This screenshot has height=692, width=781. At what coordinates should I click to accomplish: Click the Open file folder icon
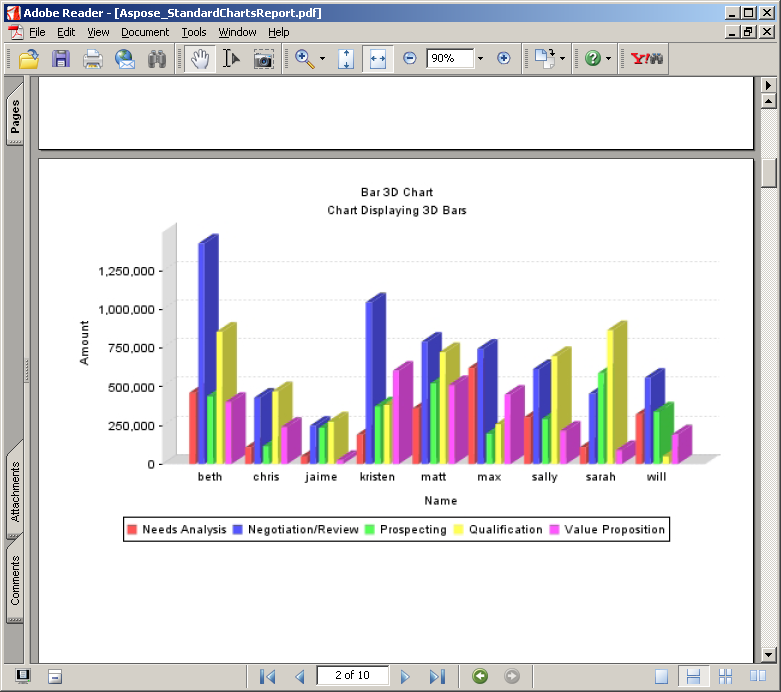coord(29,59)
